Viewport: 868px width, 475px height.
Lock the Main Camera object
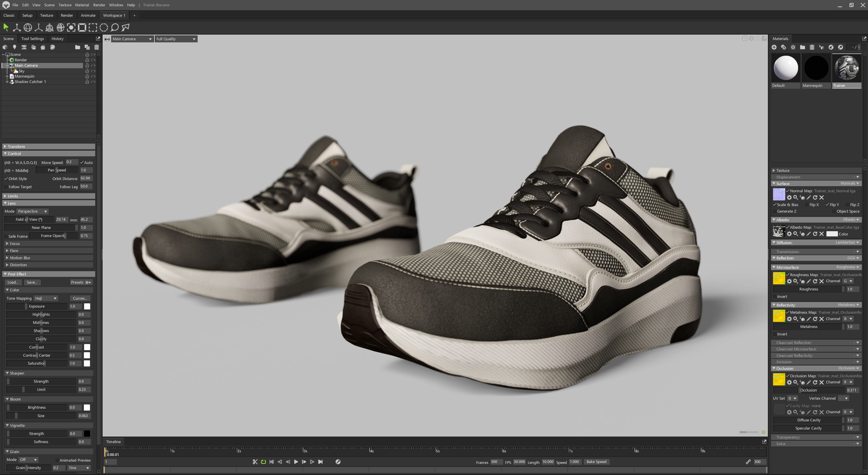tap(87, 65)
